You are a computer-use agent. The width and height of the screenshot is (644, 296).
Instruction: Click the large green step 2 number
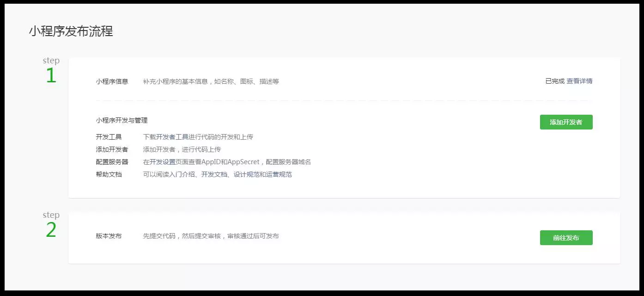click(x=51, y=230)
